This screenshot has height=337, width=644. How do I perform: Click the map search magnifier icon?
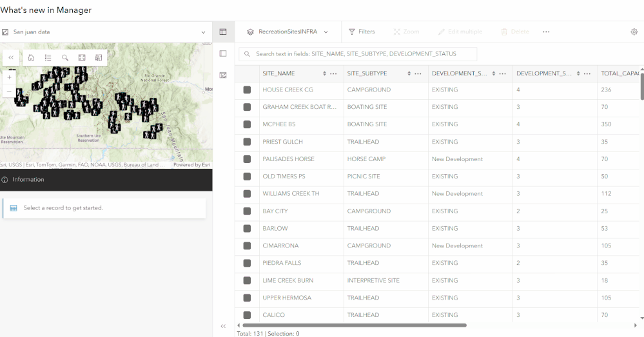tap(65, 57)
